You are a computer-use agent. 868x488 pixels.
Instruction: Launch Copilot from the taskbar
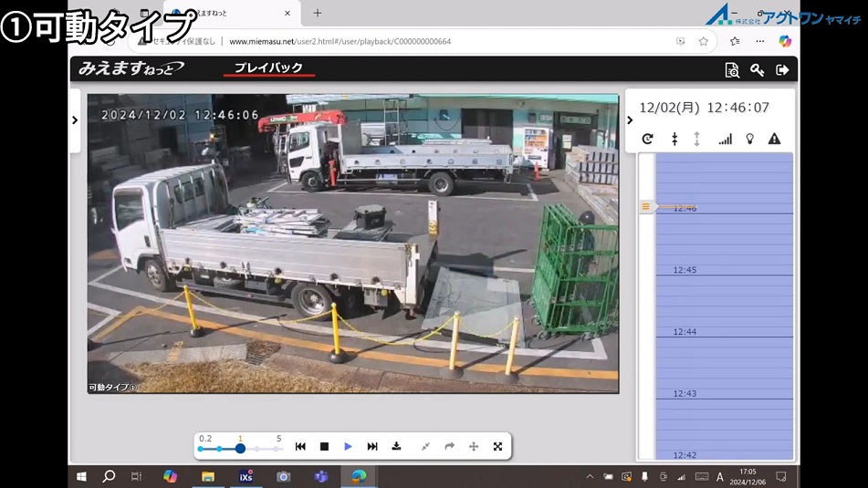click(170, 476)
